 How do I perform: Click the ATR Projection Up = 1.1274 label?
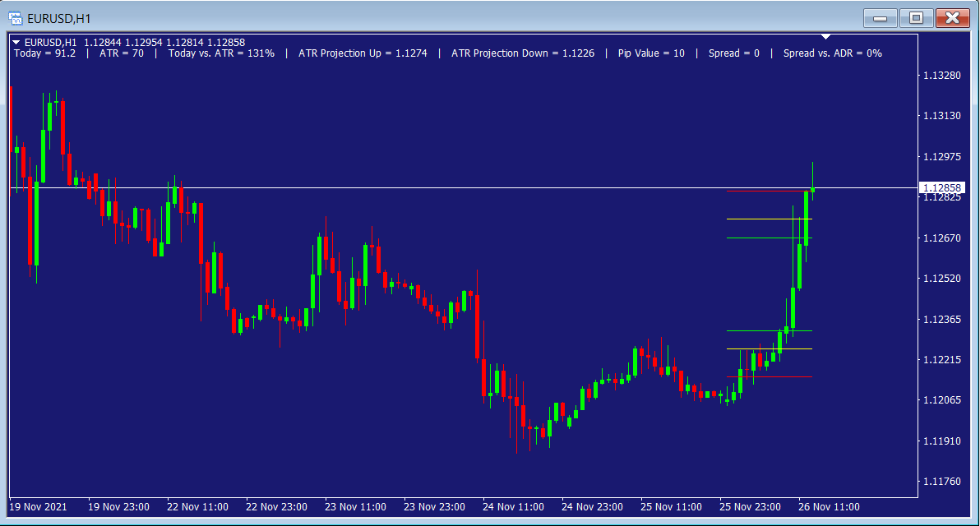click(363, 53)
